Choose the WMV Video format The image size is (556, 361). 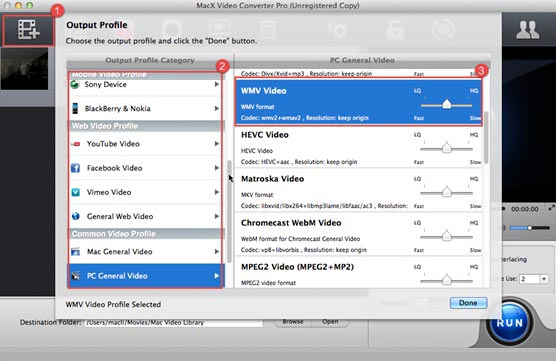[x=358, y=102]
